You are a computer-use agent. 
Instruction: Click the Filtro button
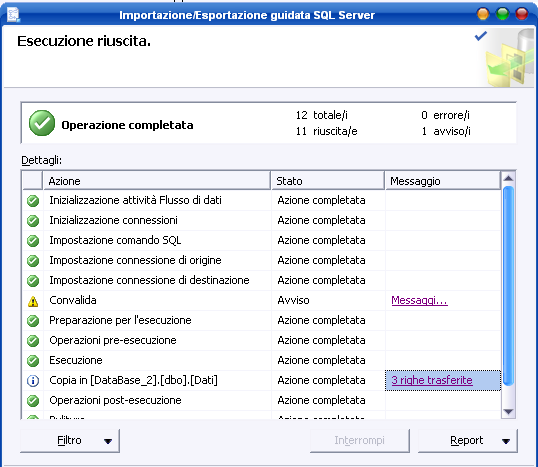point(70,441)
